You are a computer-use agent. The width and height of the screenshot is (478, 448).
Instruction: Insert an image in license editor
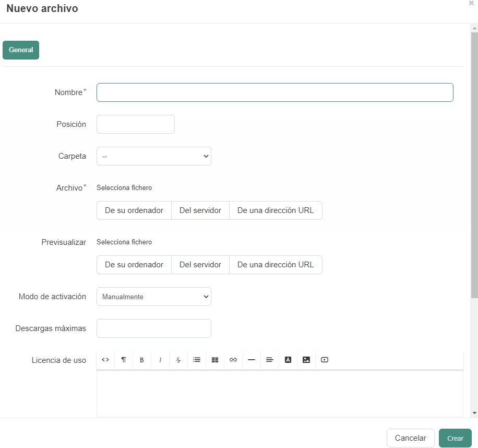(306, 360)
